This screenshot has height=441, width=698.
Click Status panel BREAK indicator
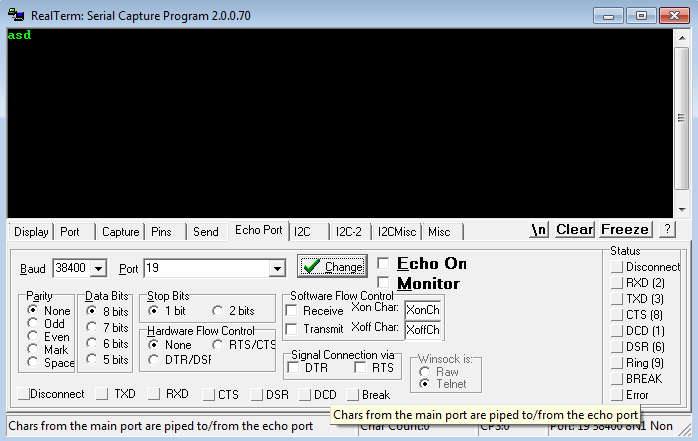pos(617,379)
